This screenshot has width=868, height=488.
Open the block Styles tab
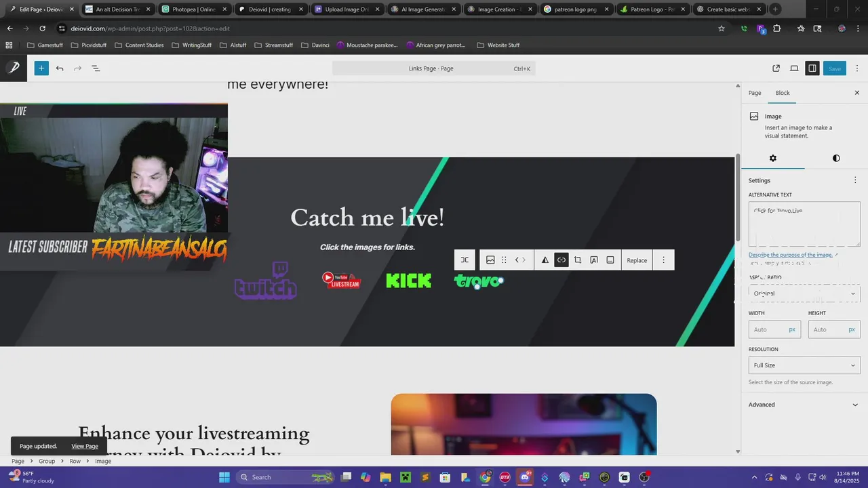coord(836,158)
